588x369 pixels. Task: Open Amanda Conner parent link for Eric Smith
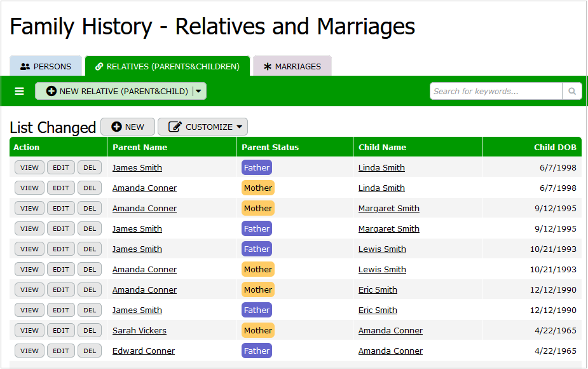point(144,290)
